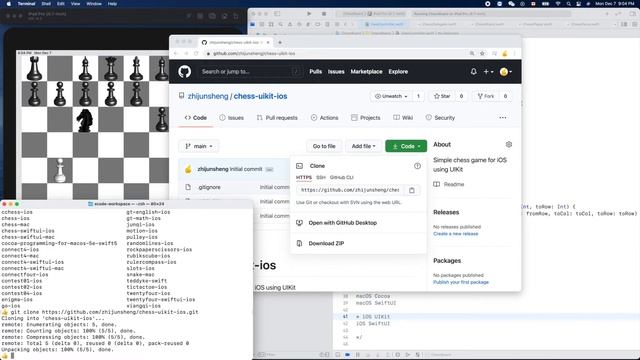Viewport: 640px width, 360px height.
Task: Select GitHub CLI clone option
Action: 342,178
